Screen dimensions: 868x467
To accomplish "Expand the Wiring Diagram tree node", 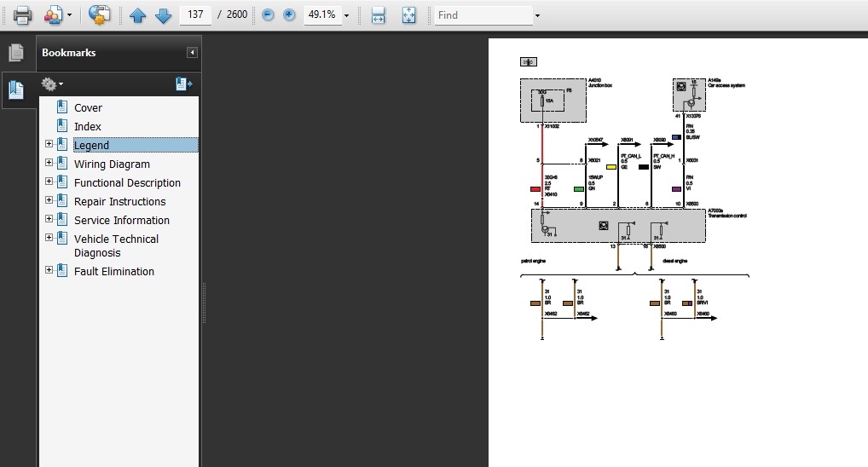I will tap(49, 163).
